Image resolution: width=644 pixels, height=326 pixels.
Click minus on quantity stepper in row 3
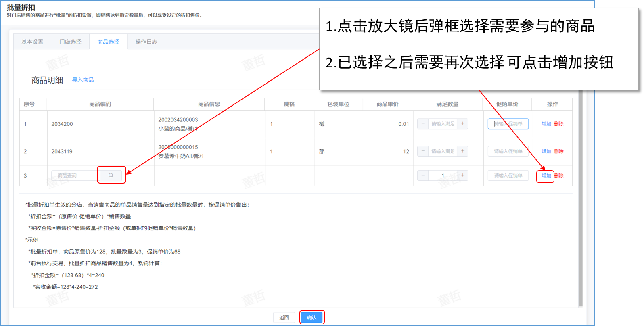[x=423, y=176]
